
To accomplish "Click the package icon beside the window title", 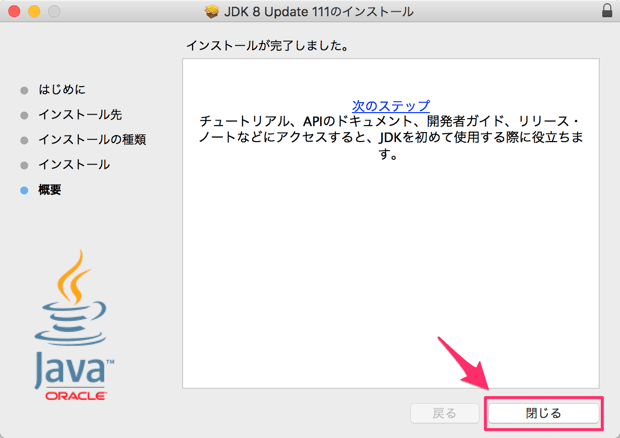I will click(x=212, y=11).
